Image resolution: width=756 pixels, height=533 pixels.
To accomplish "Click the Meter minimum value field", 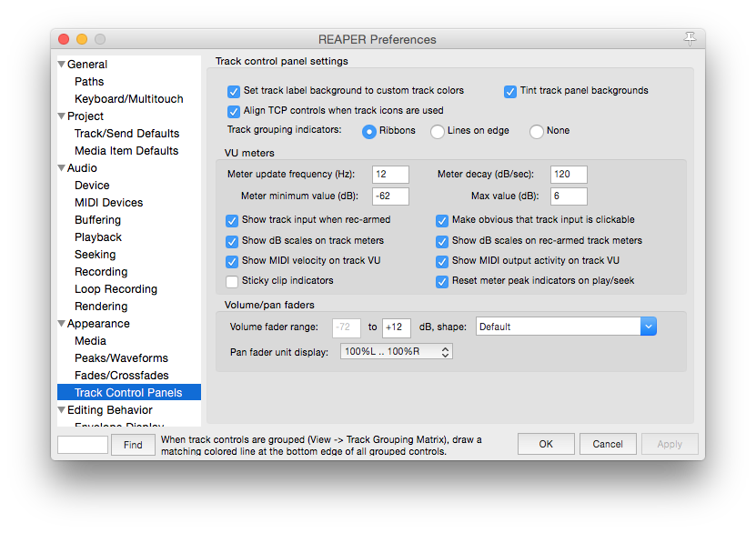I will 390,196.
